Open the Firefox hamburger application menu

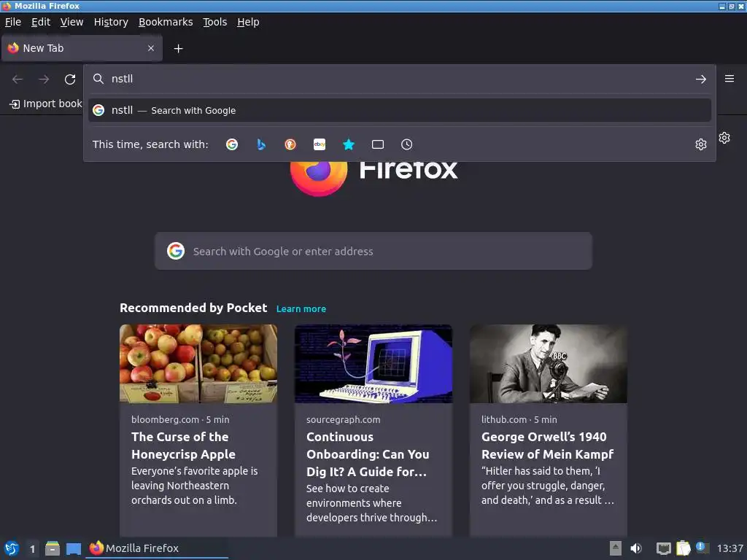pos(729,79)
